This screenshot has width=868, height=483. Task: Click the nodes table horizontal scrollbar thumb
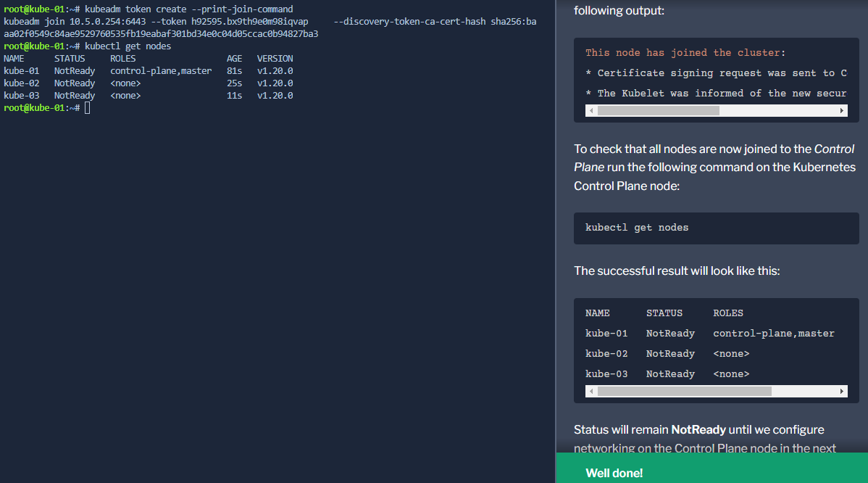[x=684, y=392]
